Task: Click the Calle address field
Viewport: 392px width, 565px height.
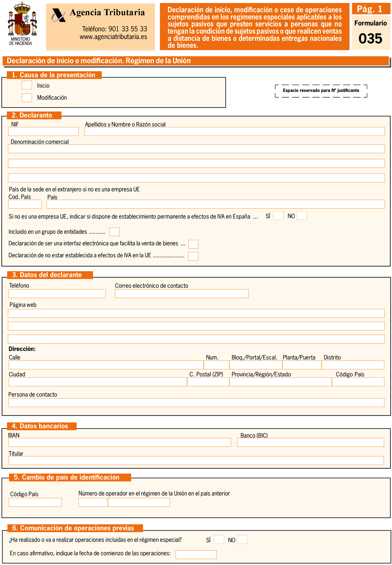Action: pyautogui.click(x=106, y=365)
